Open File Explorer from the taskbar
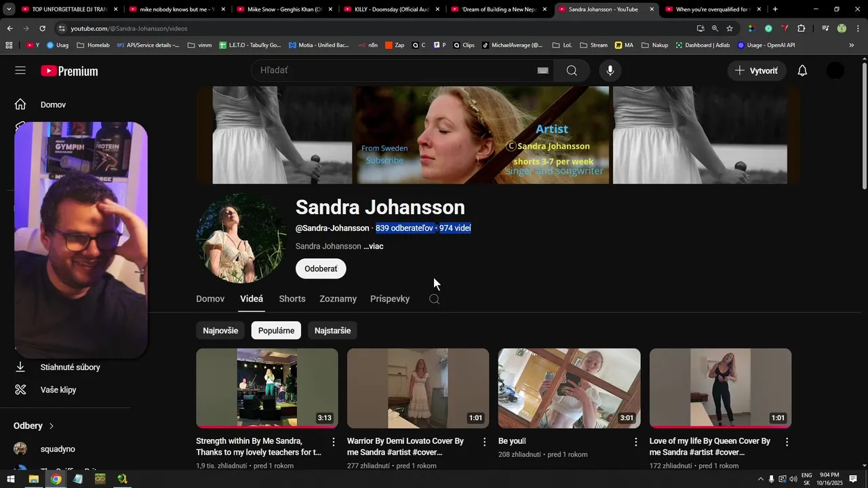868x488 pixels. (33, 479)
